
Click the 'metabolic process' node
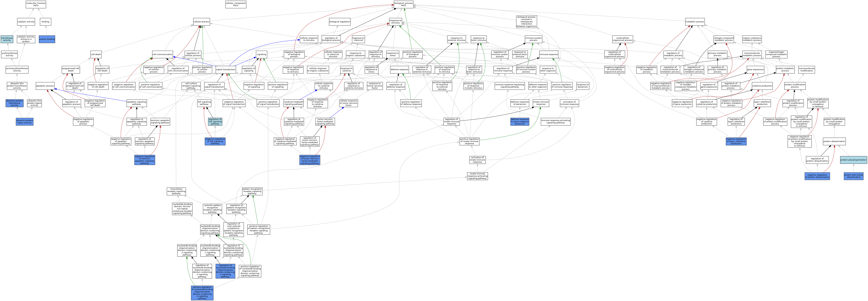tap(695, 22)
